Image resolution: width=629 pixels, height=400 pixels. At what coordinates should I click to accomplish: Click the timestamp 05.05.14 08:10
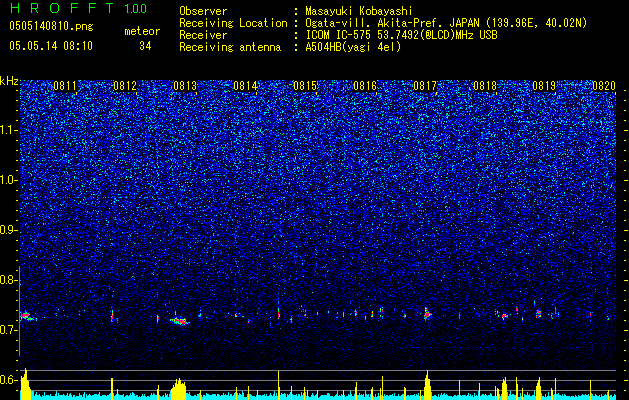(x=51, y=46)
